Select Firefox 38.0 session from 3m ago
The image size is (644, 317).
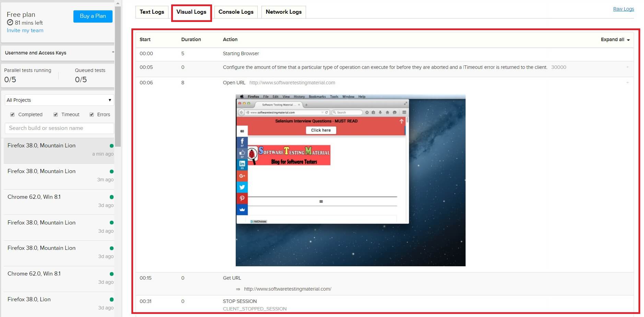(x=59, y=176)
